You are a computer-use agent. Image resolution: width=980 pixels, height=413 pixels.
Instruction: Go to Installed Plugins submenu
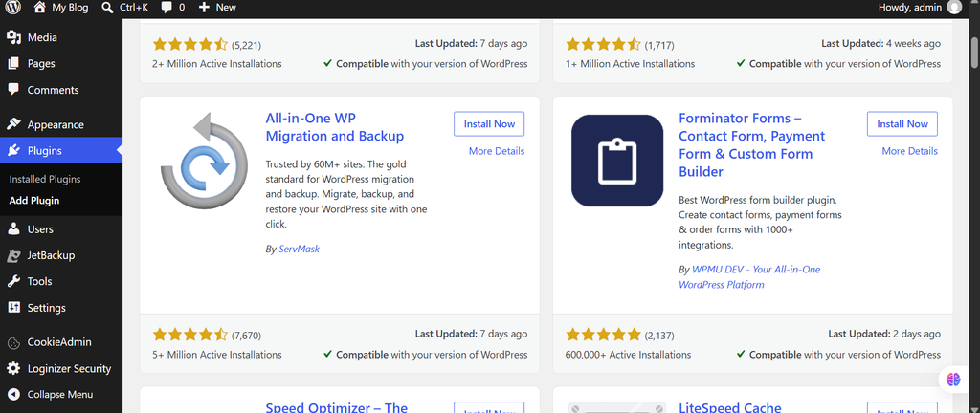(x=45, y=179)
